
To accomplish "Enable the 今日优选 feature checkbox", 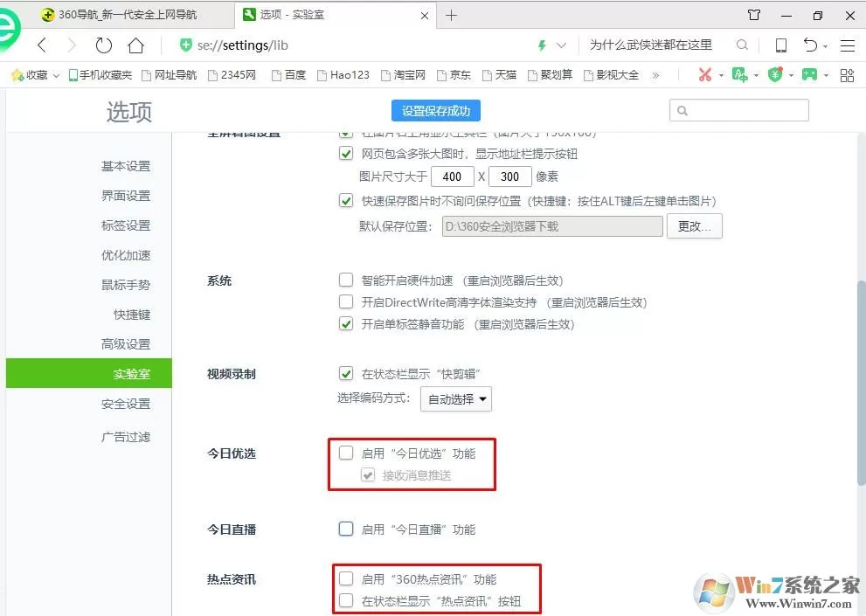I will click(x=346, y=453).
